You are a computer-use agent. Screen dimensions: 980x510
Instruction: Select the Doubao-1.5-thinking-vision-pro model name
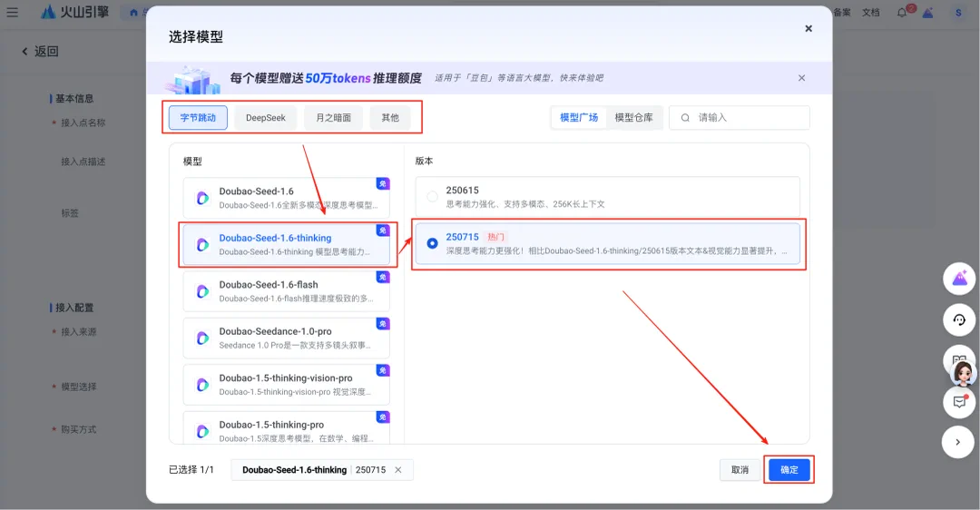point(286,378)
